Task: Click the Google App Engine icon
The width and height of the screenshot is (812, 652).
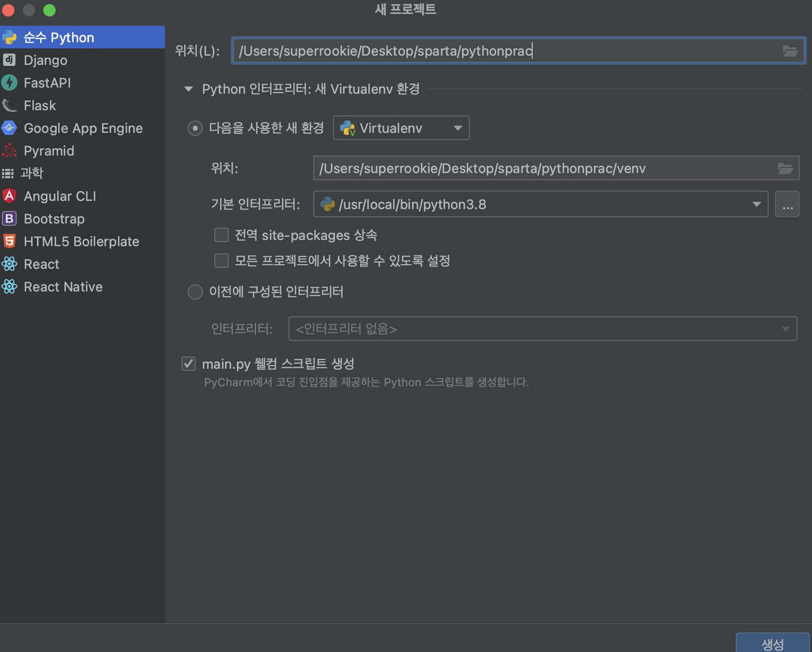Action: 9,128
